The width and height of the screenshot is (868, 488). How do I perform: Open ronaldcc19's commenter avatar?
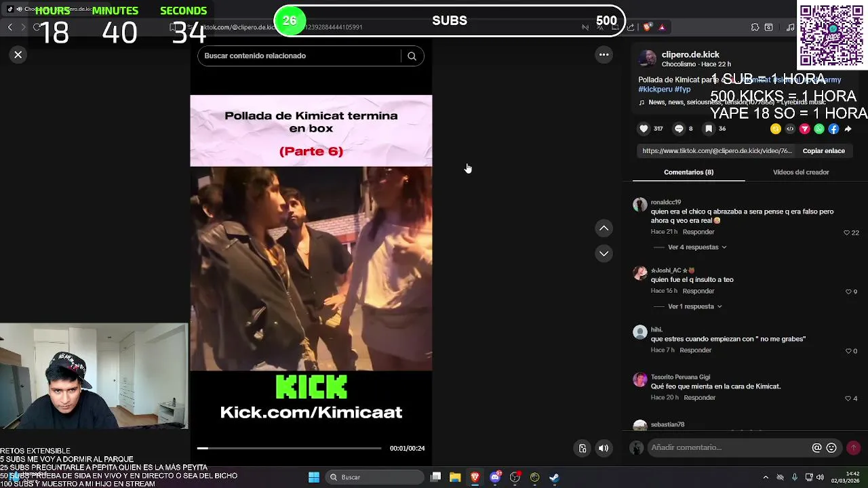(639, 205)
